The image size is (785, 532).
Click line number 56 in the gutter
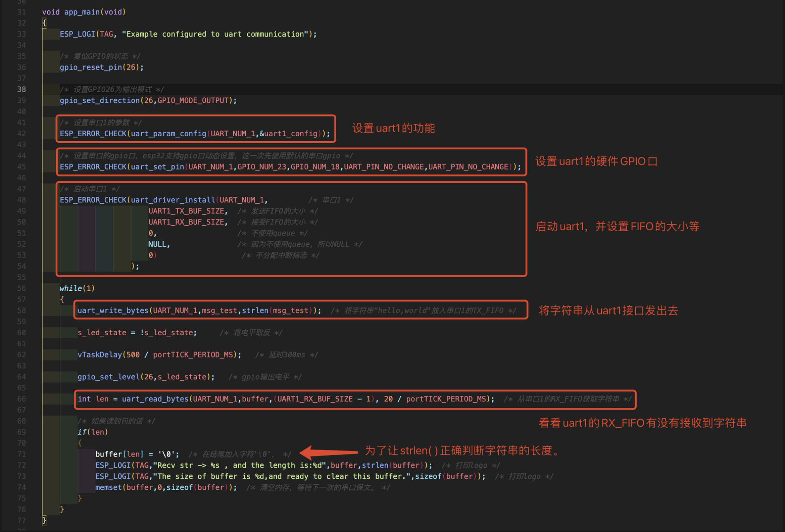22,288
